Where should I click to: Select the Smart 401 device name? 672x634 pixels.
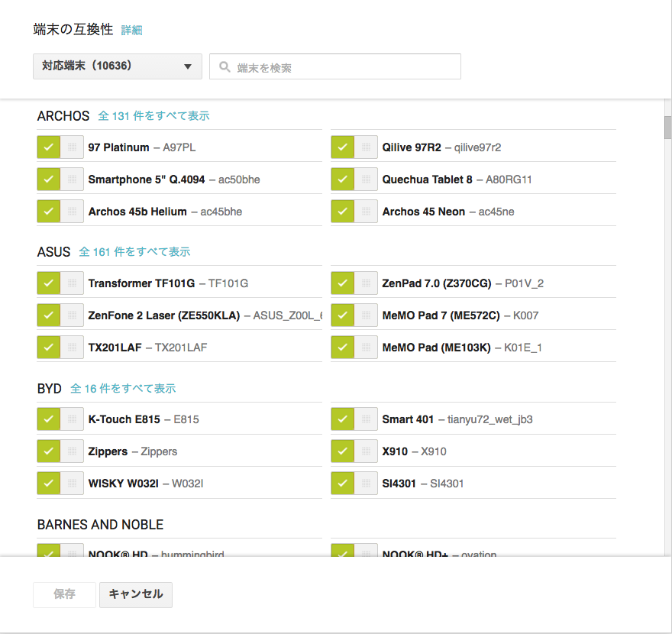pyautogui.click(x=408, y=419)
